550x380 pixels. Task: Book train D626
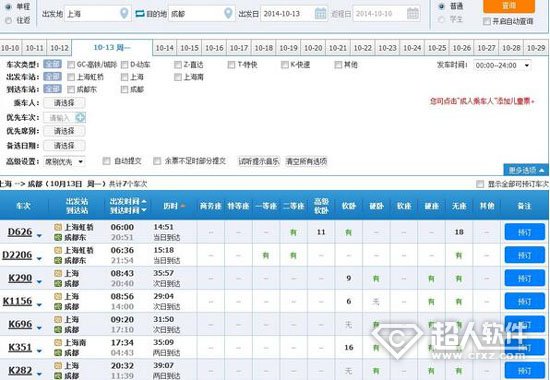click(524, 232)
